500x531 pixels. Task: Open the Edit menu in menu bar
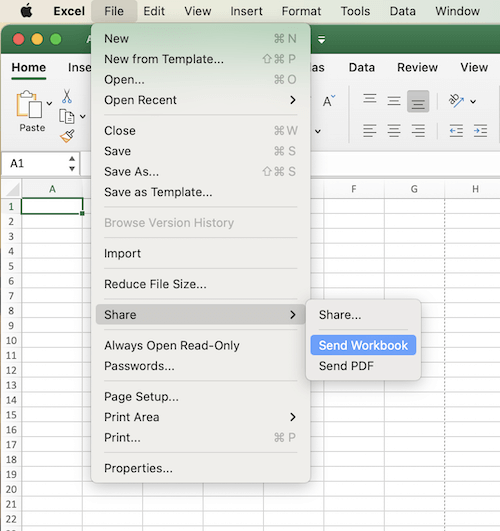coord(154,11)
